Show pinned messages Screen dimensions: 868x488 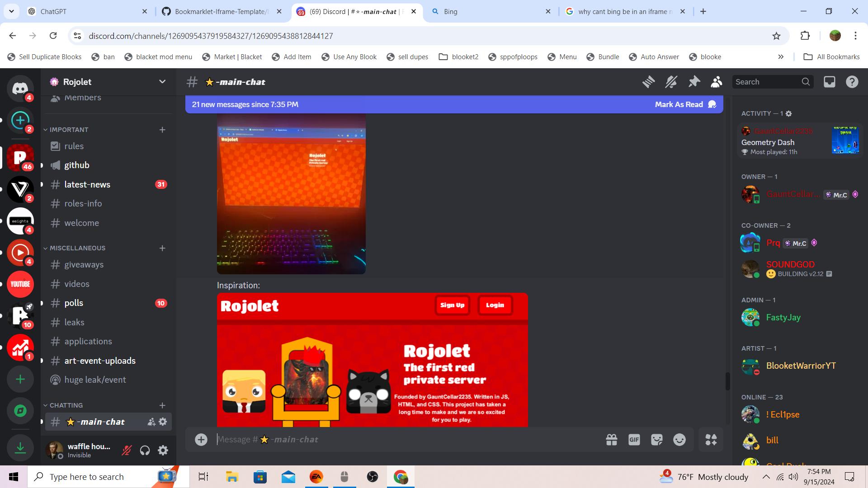[x=694, y=82]
